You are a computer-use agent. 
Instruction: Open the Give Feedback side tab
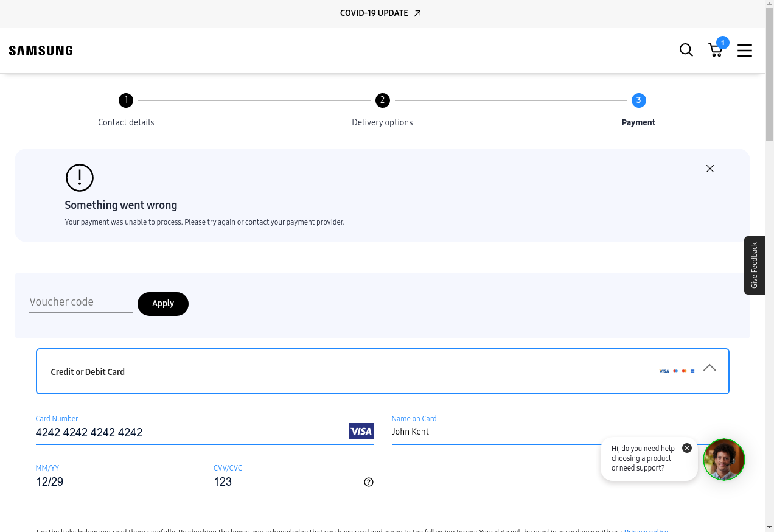pos(754,265)
